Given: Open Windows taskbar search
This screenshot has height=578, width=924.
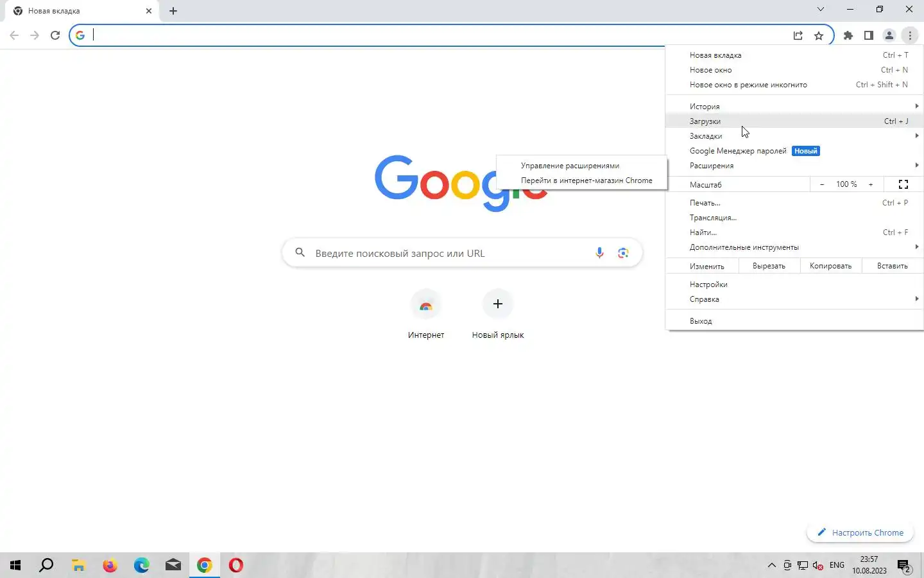Looking at the screenshot, I should [x=46, y=565].
